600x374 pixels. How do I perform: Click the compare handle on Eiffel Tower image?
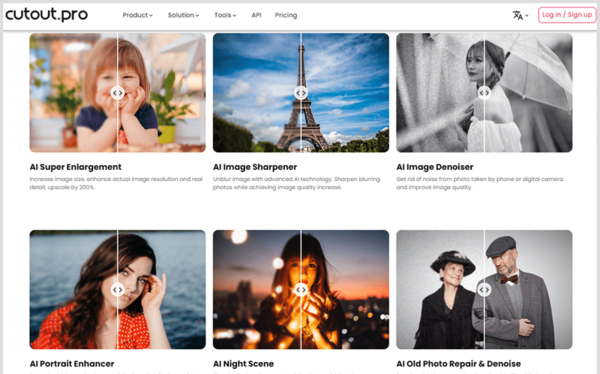(301, 93)
